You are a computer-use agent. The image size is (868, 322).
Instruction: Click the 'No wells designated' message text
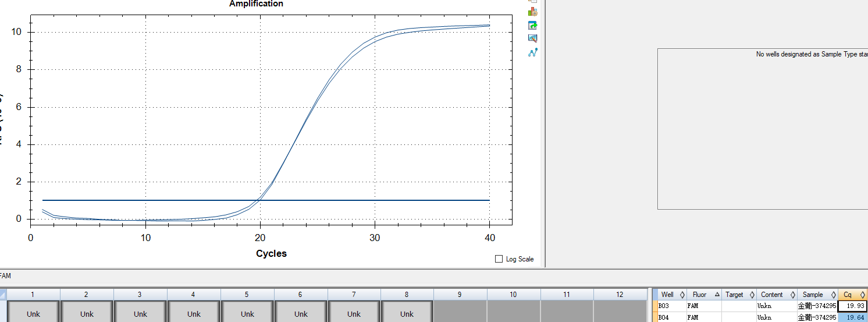(x=812, y=54)
